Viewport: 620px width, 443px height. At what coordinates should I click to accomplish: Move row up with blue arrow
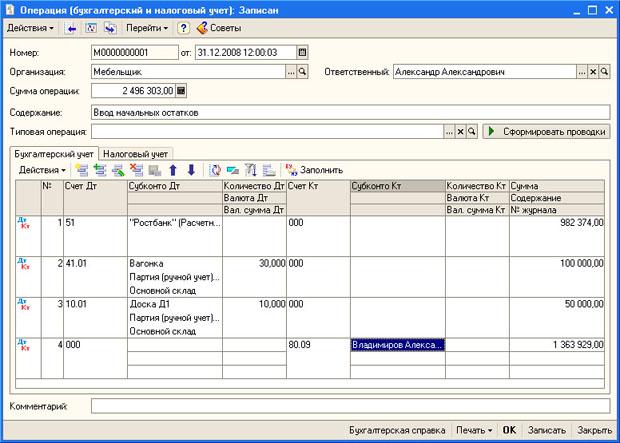(x=173, y=170)
